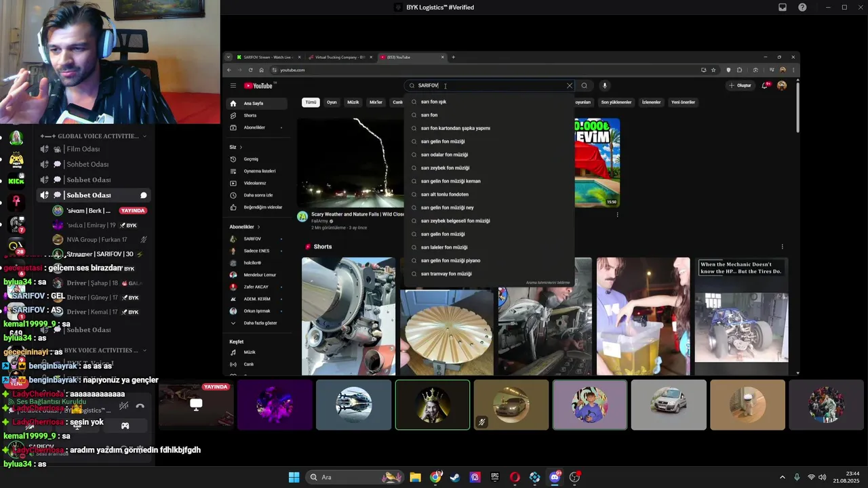Open Discord from taskbar
The image size is (868, 488).
(555, 477)
